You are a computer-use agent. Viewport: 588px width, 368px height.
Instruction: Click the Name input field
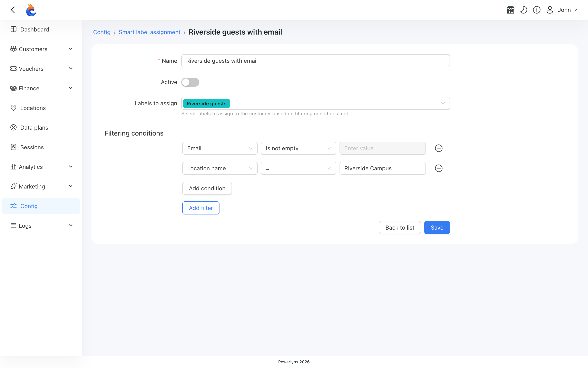[315, 61]
